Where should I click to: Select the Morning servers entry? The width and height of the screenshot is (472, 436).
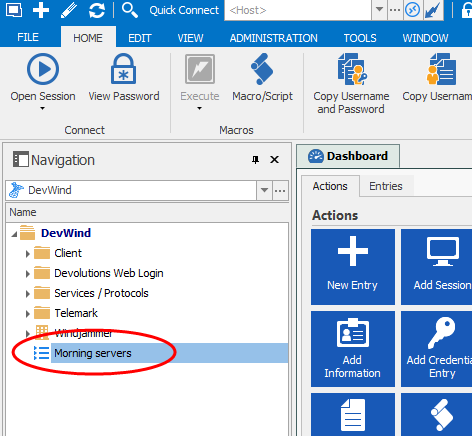pyautogui.click(x=93, y=353)
